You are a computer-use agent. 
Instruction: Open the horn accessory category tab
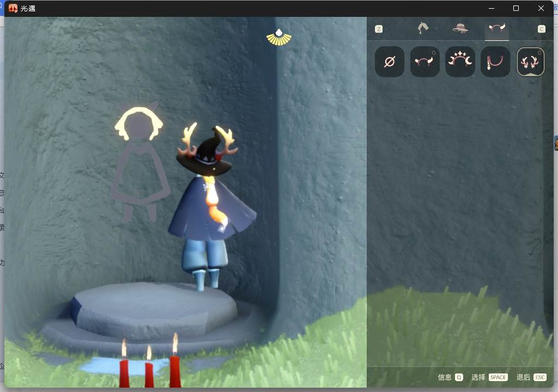click(497, 28)
